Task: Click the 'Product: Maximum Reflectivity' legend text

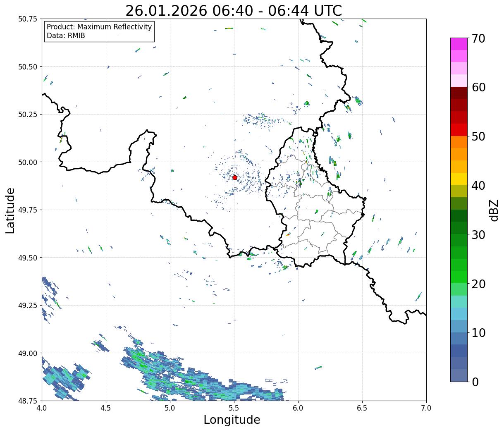Action: (99, 27)
